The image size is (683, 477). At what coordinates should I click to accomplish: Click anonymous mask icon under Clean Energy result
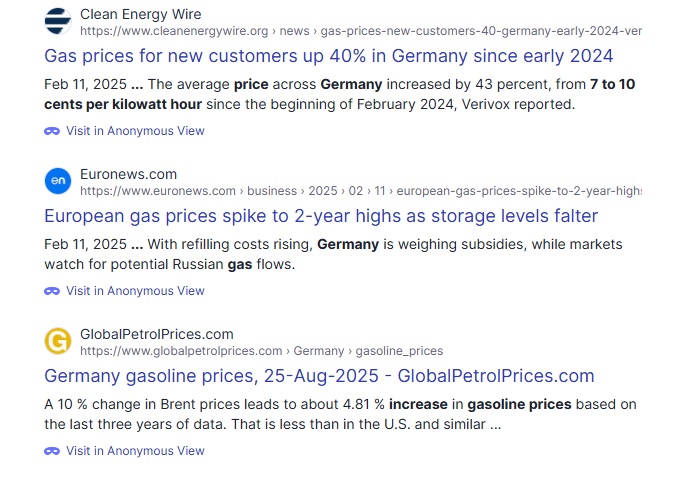52,131
